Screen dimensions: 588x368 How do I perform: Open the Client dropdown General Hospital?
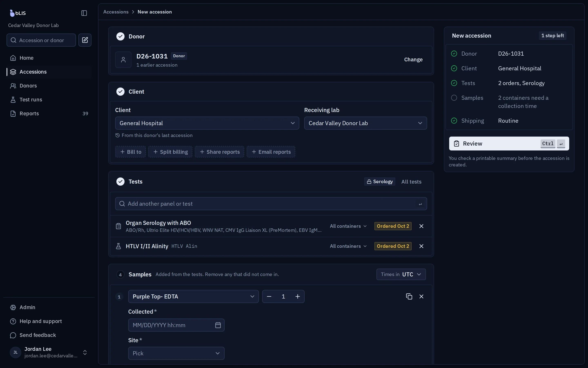[207, 123]
